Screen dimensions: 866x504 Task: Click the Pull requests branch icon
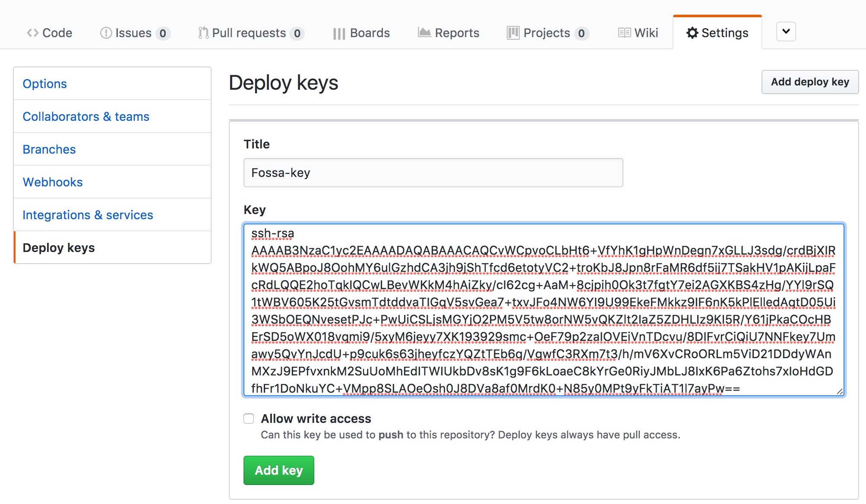203,33
